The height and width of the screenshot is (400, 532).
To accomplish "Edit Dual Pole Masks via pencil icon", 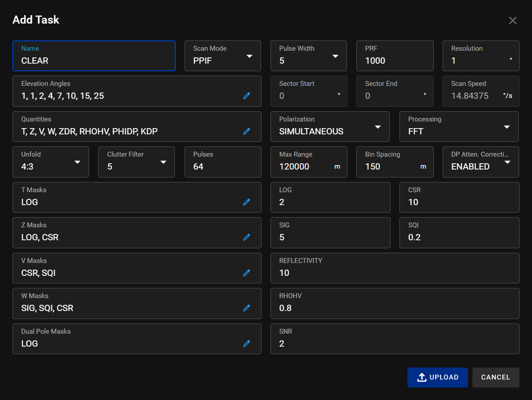I will point(246,343).
